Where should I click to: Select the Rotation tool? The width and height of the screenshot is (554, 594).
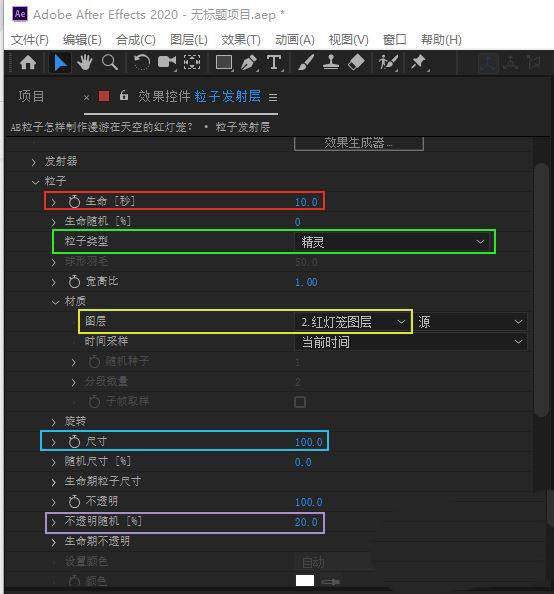(x=142, y=63)
